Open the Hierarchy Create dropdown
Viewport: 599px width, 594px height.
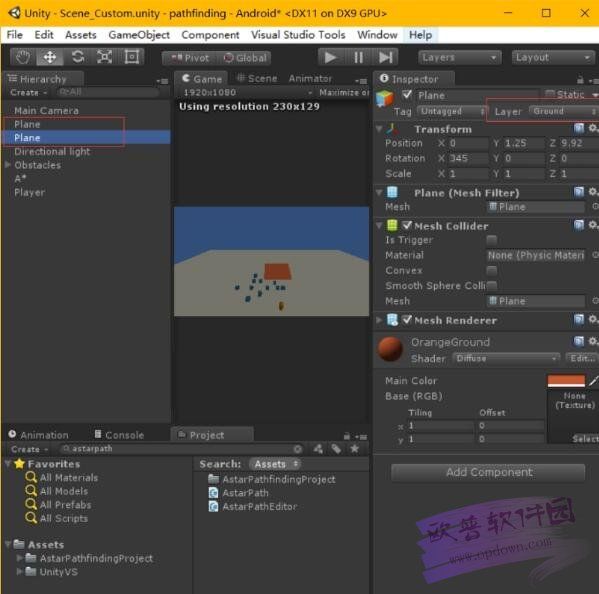[28, 92]
